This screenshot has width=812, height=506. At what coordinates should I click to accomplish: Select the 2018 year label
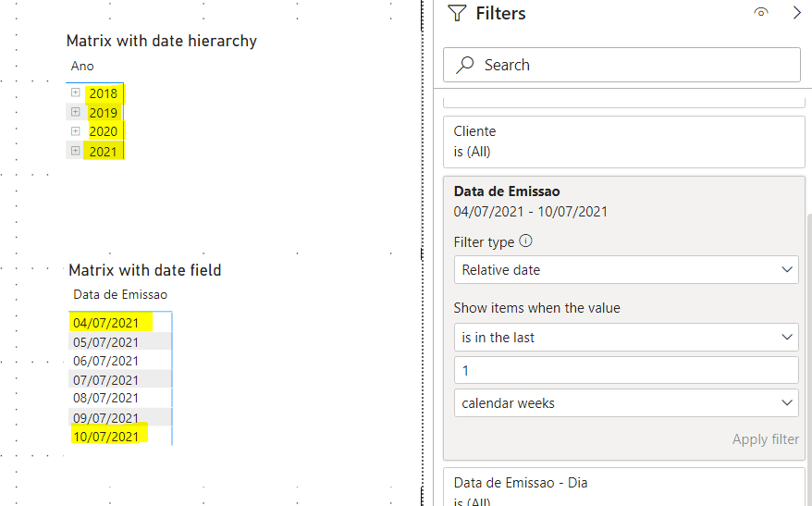[103, 93]
